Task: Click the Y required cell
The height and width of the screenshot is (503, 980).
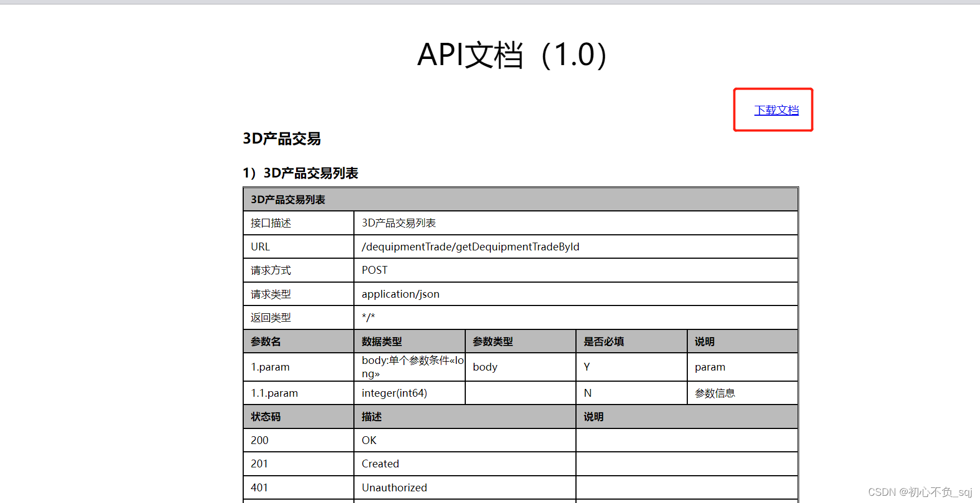Action: [x=632, y=367]
